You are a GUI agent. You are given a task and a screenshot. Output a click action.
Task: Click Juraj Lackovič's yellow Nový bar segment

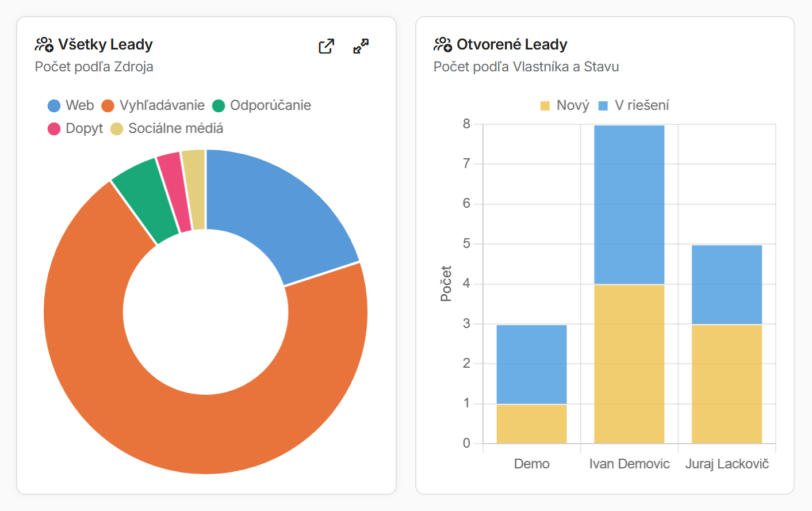coord(727,384)
